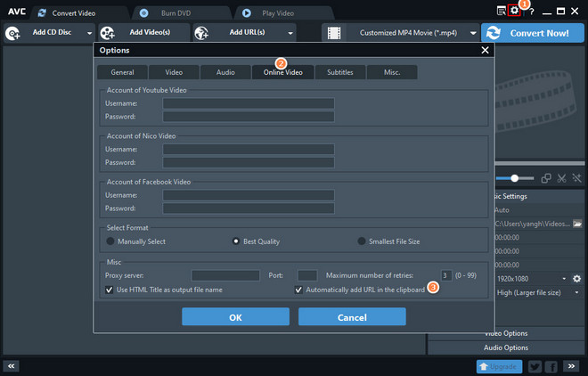Viewport: 588px width, 376px height.
Task: Click Maximum number of retries field
Action: coord(446,275)
